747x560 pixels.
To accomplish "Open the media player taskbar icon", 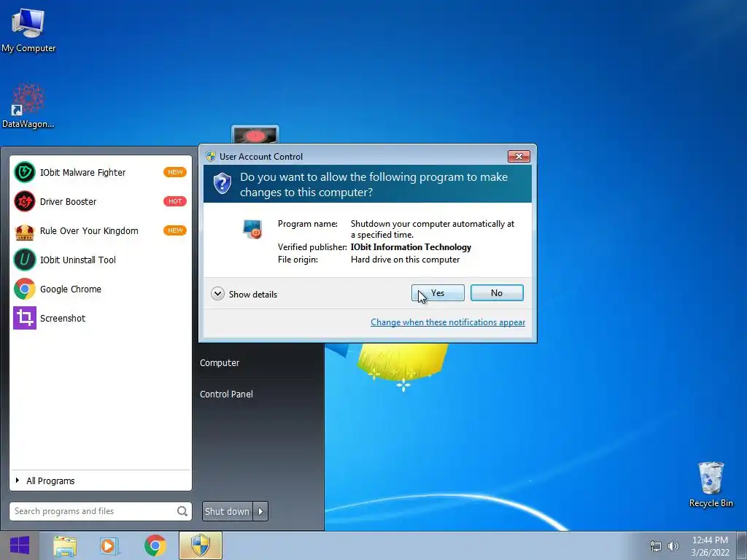I will pyautogui.click(x=109, y=545).
